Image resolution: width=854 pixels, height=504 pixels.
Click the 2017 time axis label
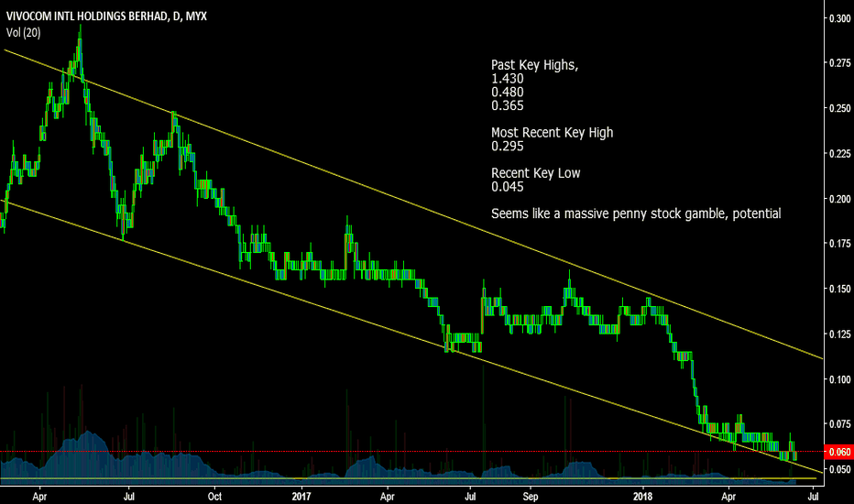[x=301, y=497]
